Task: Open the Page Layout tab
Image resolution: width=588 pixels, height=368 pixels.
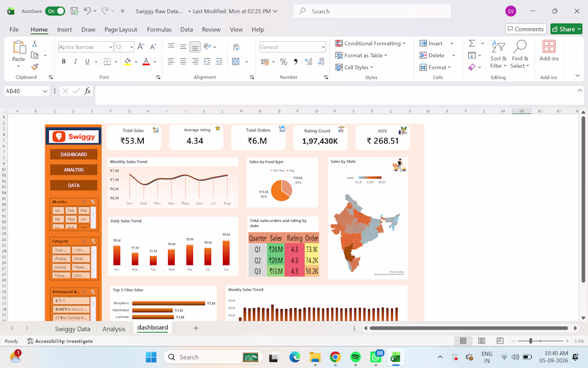Action: (121, 29)
